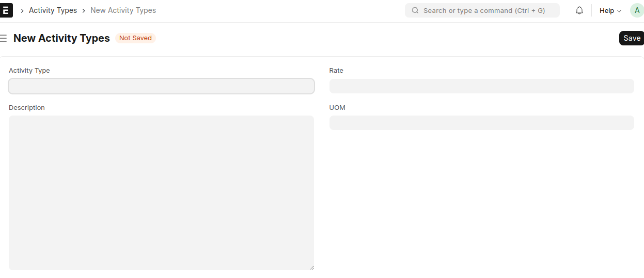Viewport: 644px width, 278px height.
Task: Grab the Description box resize handle
Action: click(311, 267)
